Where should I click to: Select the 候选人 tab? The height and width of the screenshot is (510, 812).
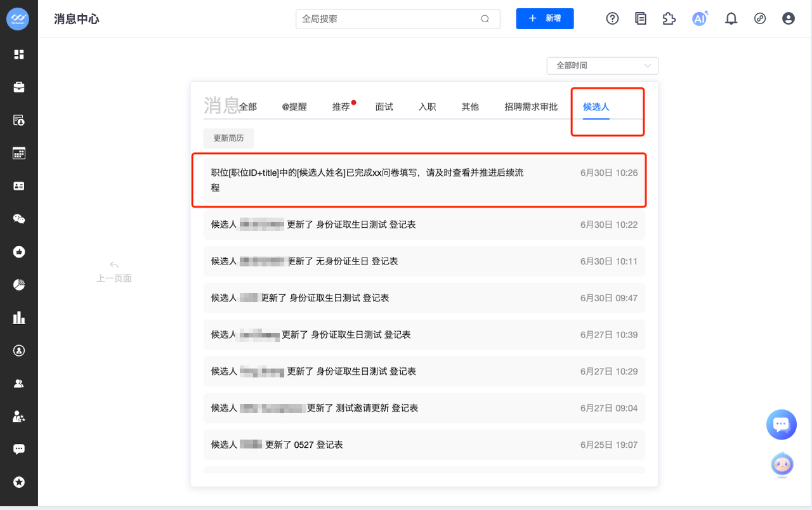[596, 107]
